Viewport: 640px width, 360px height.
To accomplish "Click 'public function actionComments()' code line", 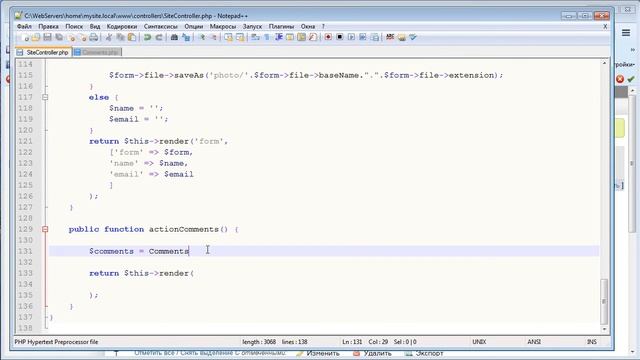I will click(x=153, y=229).
